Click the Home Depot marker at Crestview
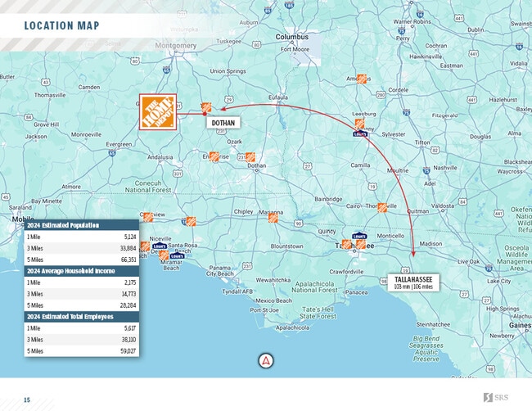The height and width of the screenshot is (411, 532). [147, 217]
